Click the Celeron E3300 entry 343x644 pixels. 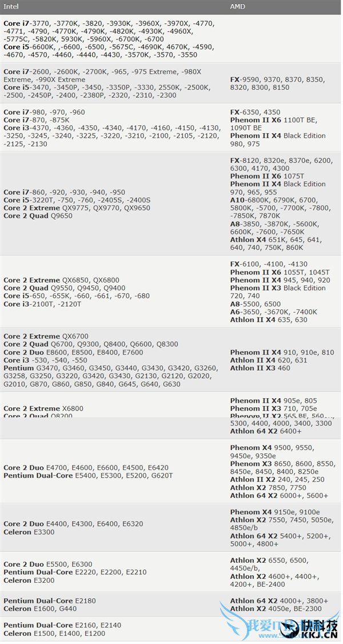(x=35, y=532)
